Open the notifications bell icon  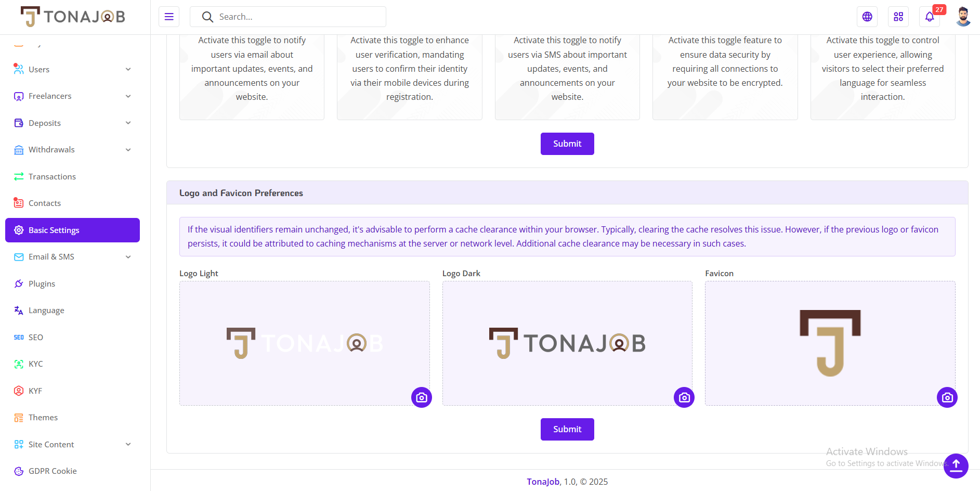930,17
